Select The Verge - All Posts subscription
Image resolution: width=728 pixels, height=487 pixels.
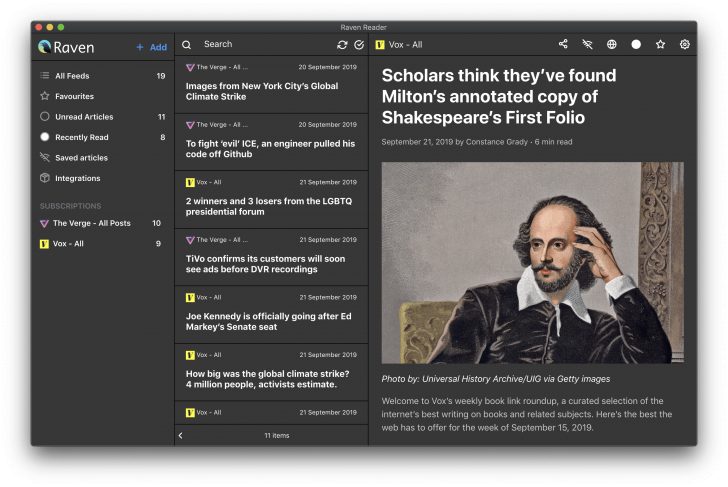point(102,223)
